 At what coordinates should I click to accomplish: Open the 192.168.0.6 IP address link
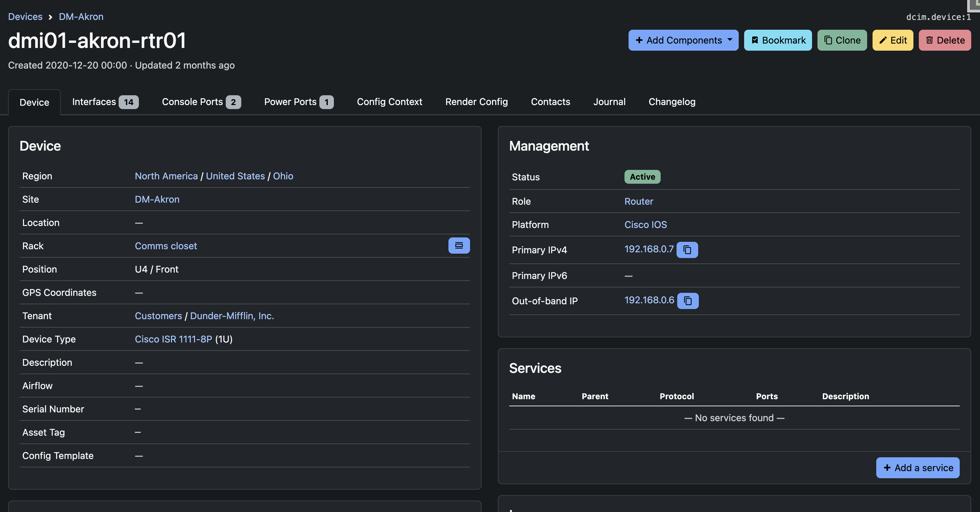pos(650,300)
